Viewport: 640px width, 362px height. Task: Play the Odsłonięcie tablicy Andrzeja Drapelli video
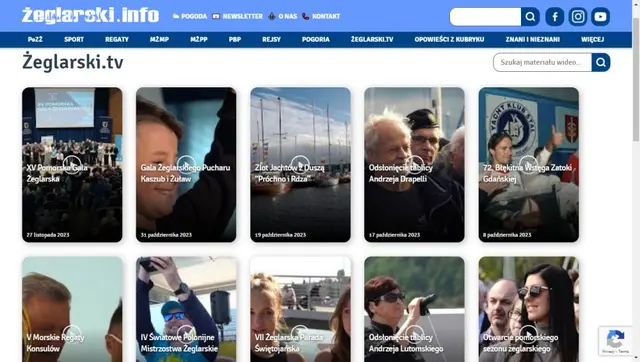[414, 164]
